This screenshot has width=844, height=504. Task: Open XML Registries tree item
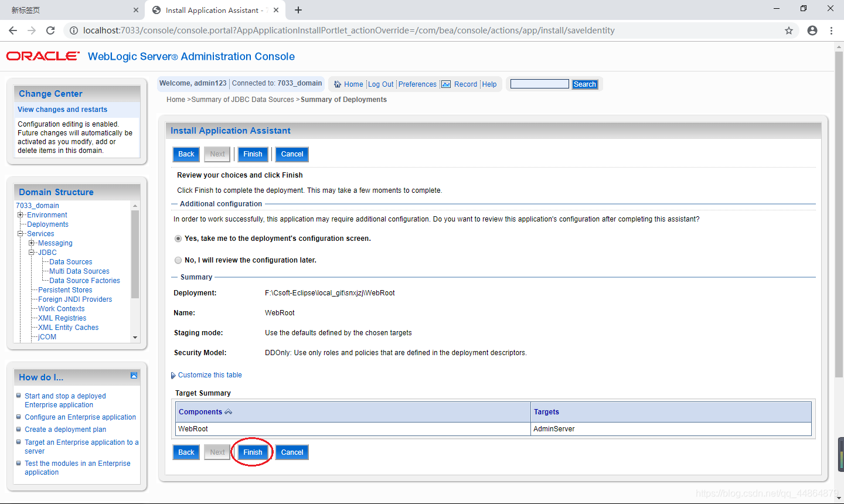pos(62,318)
